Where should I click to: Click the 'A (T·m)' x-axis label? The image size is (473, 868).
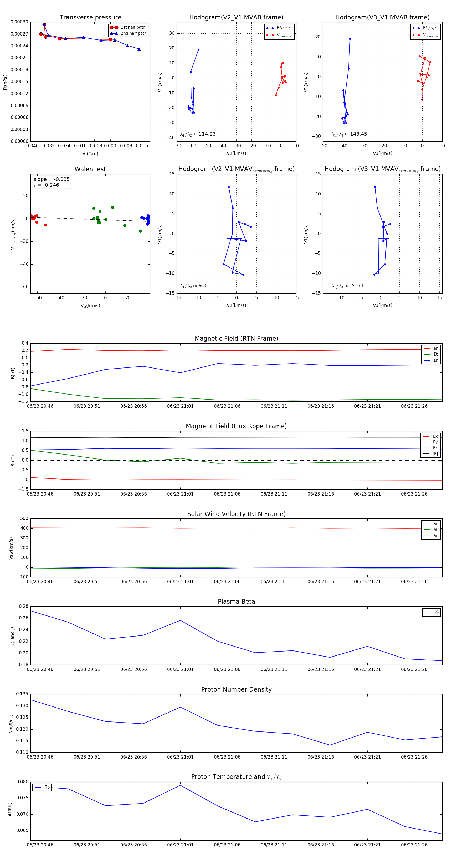(90, 154)
